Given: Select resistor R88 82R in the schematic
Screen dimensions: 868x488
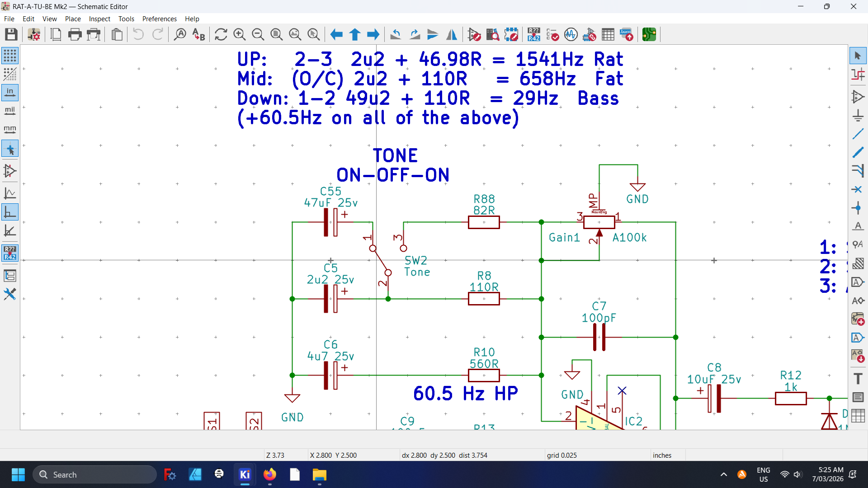Looking at the screenshot, I should (484, 222).
